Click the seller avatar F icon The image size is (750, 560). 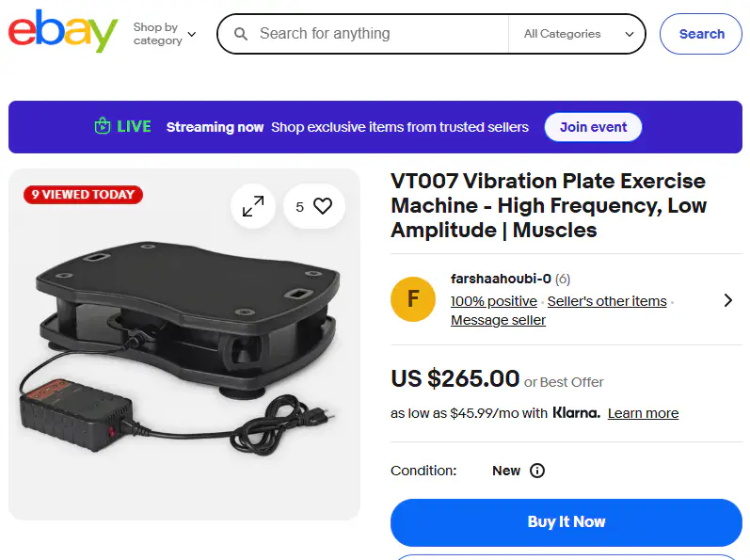413,299
